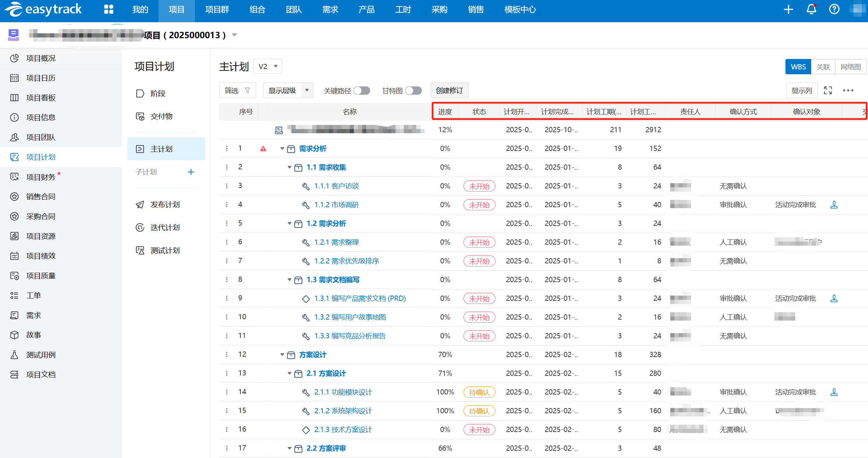
Task: Click the red warning triangle on row 1
Action: pyautogui.click(x=263, y=149)
